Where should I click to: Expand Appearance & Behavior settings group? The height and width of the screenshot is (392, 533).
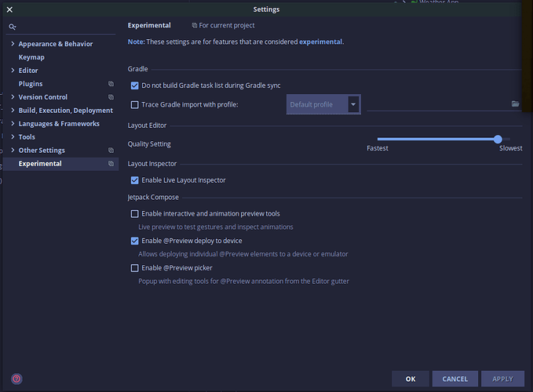[x=13, y=44]
